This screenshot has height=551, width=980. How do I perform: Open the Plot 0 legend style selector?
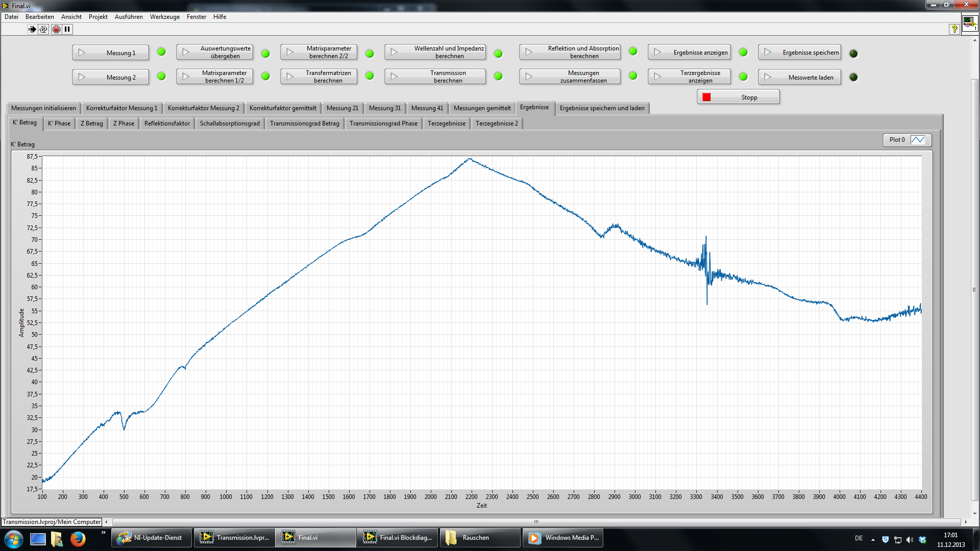[917, 140]
